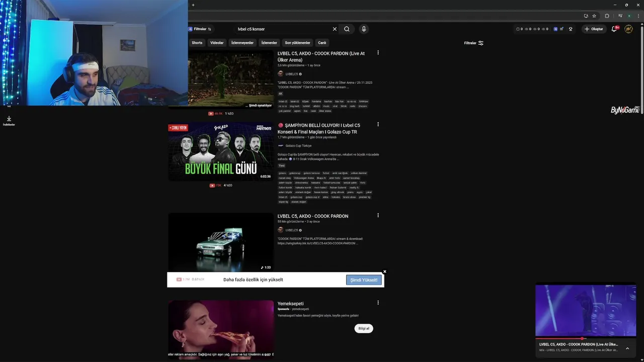This screenshot has width=644, height=362.
Task: Open the browser media control icon
Action: click(x=620, y=16)
